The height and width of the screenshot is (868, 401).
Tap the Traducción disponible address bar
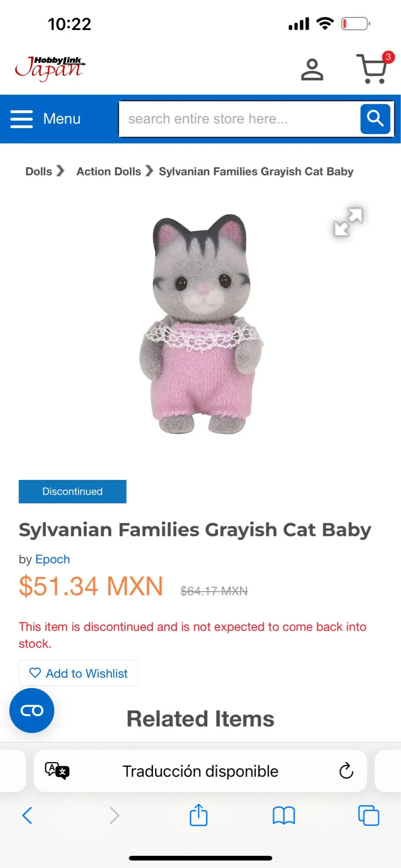(200, 771)
